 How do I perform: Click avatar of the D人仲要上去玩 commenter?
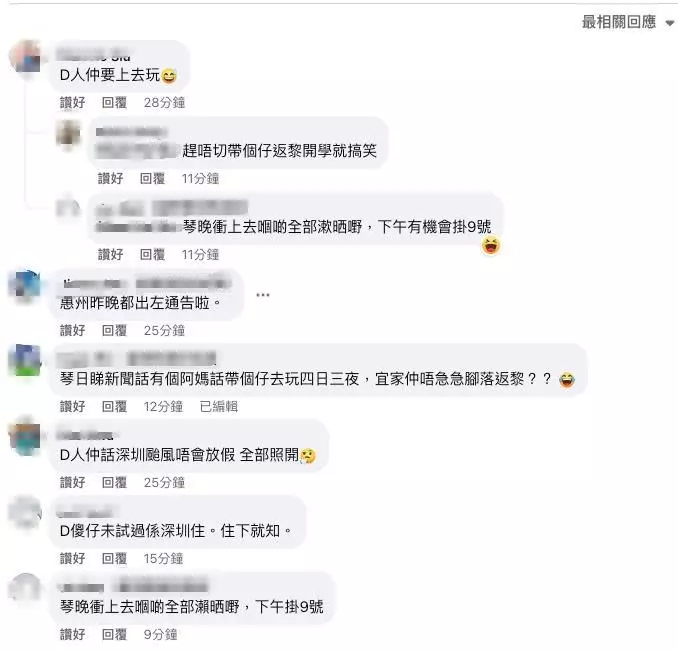click(25, 57)
